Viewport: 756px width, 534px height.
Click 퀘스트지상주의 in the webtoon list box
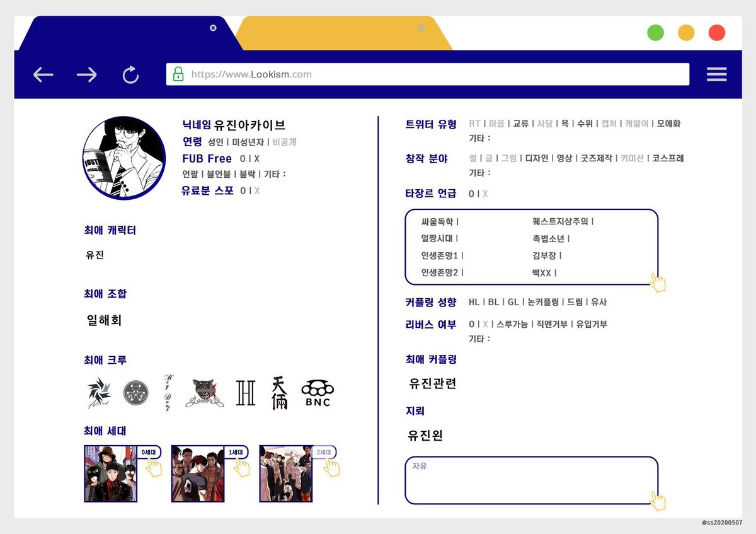[x=561, y=221]
